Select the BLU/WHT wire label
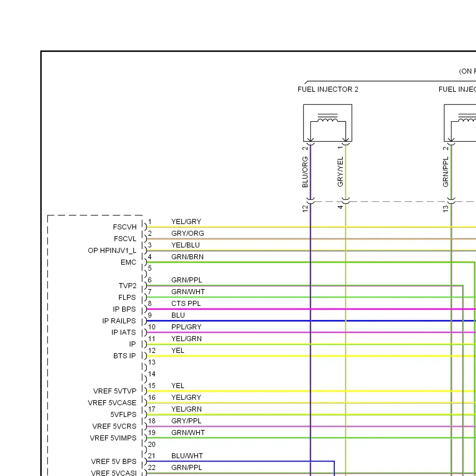The image size is (476, 476). tap(187, 456)
